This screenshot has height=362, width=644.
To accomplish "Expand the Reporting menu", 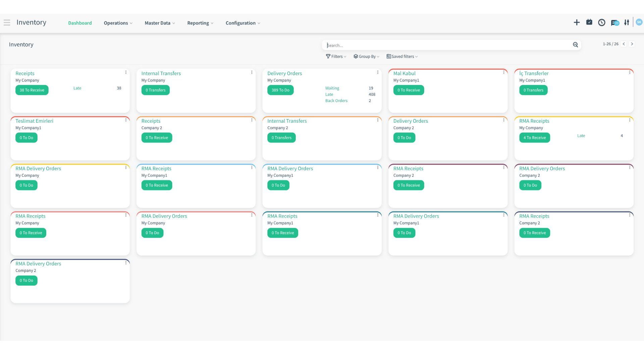I will (200, 23).
